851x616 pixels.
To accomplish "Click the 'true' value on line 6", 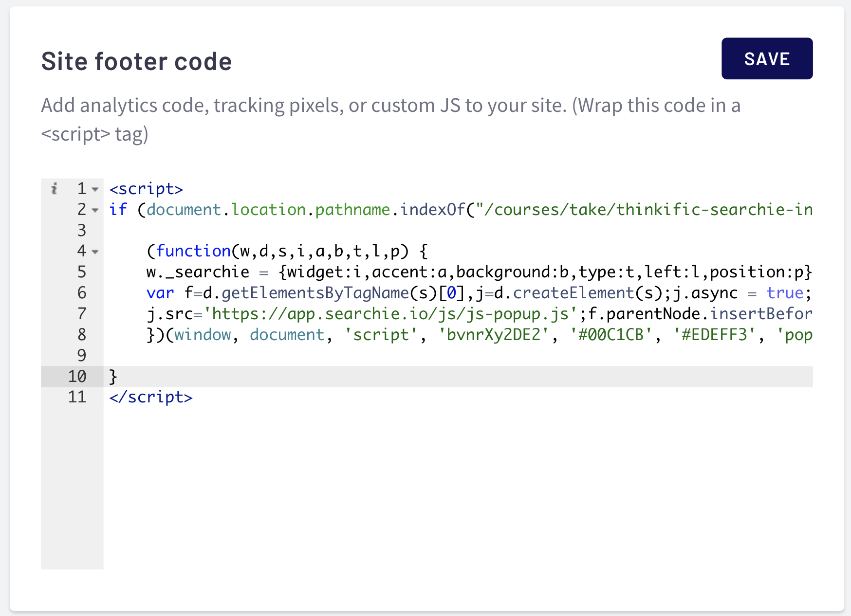I will point(785,293).
